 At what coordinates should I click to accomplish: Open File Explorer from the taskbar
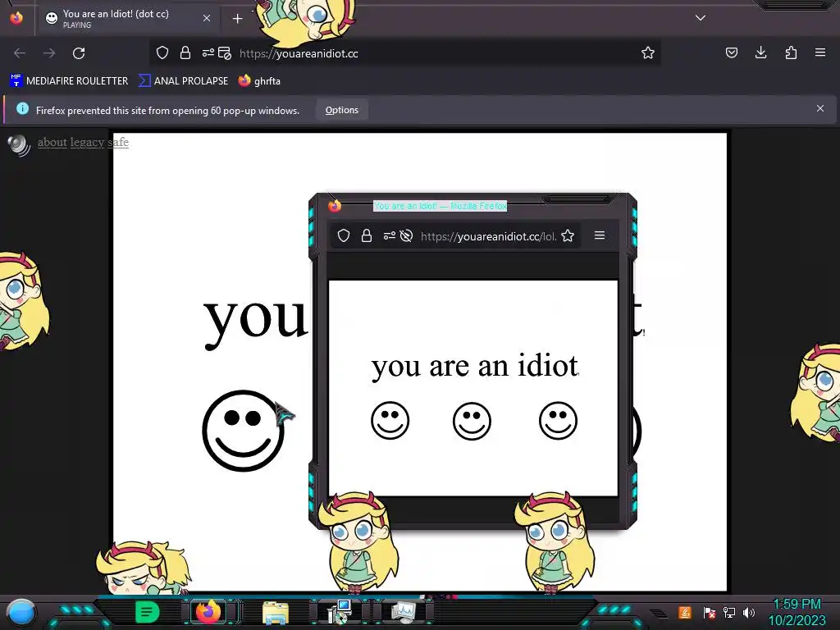point(276,613)
